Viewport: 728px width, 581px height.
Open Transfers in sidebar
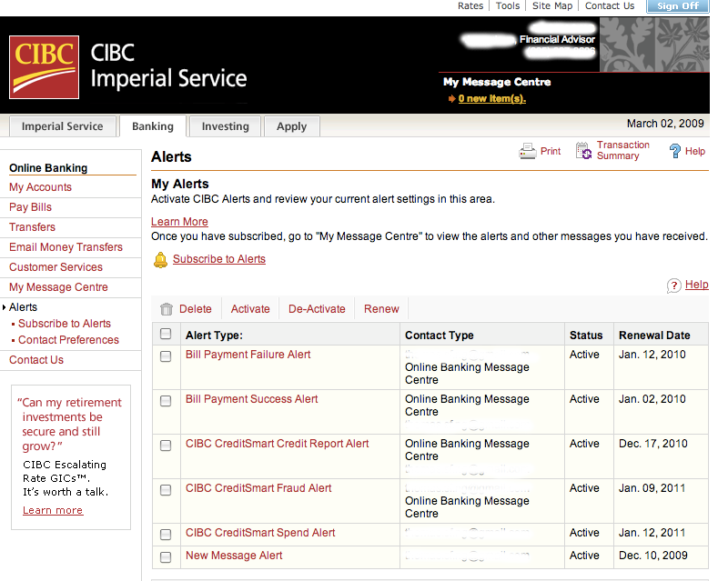[32, 227]
